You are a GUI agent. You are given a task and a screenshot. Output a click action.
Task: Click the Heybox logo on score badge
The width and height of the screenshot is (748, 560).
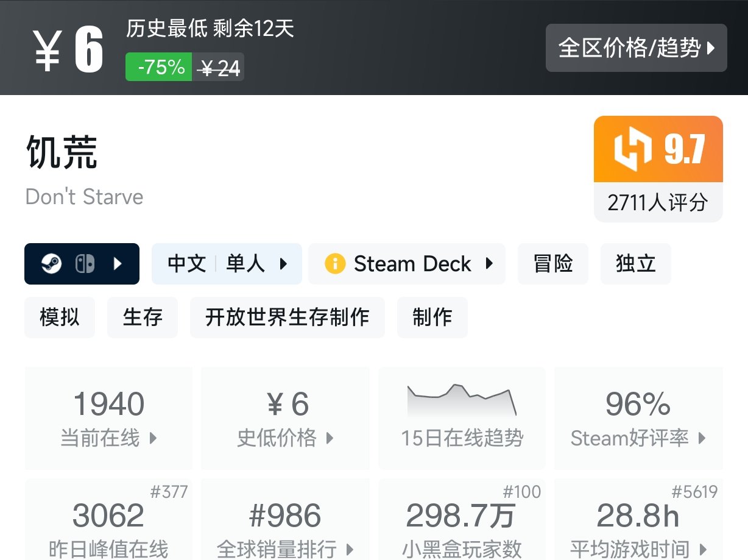pos(633,150)
